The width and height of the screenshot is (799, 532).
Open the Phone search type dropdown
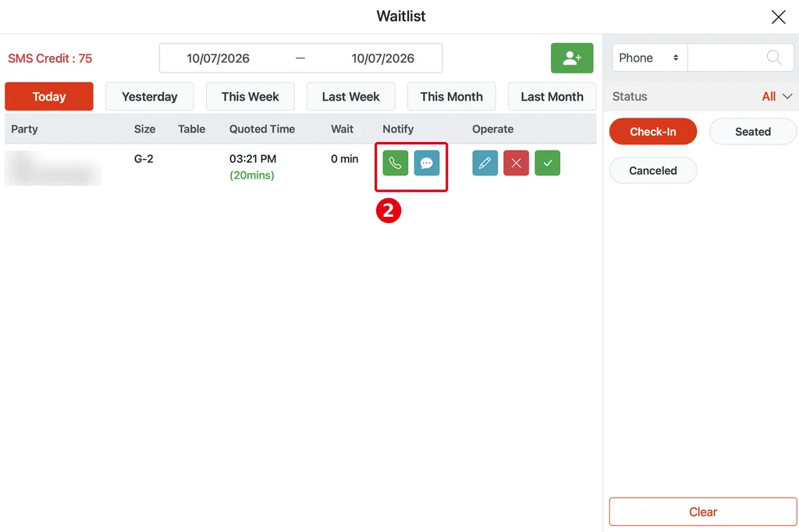(x=650, y=58)
